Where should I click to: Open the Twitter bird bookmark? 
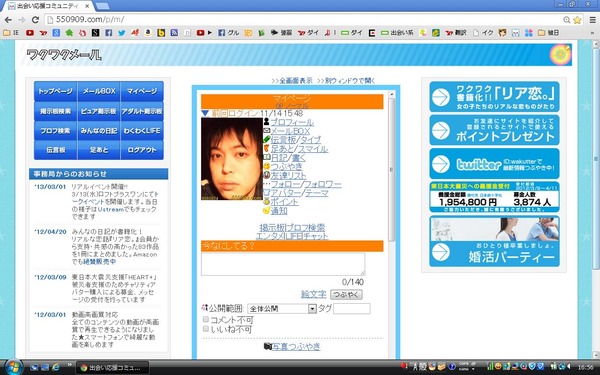122,33
